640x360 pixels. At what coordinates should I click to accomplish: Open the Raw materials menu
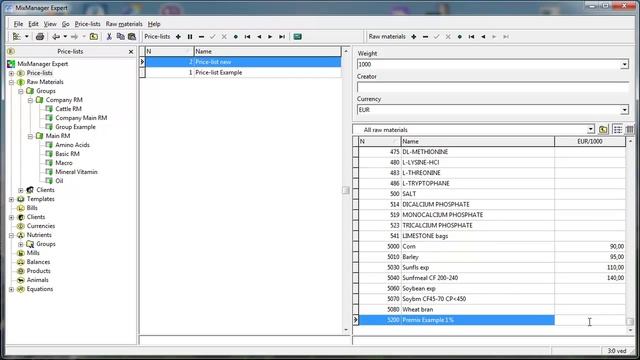124,24
